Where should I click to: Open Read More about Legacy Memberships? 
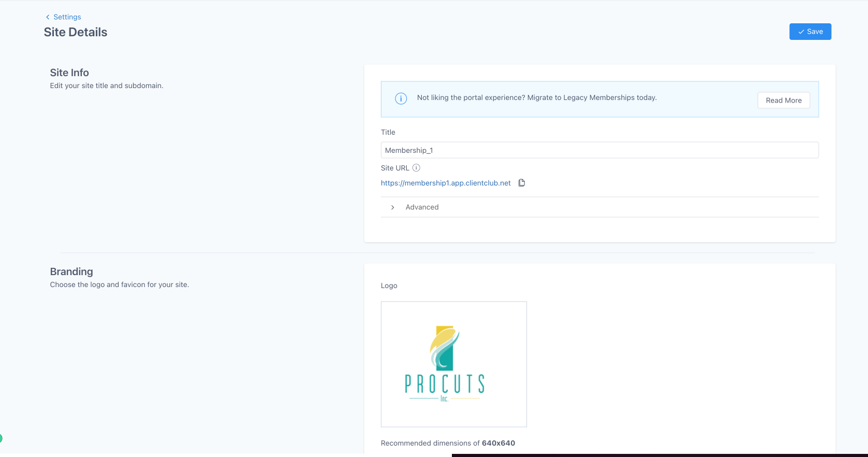tap(784, 101)
